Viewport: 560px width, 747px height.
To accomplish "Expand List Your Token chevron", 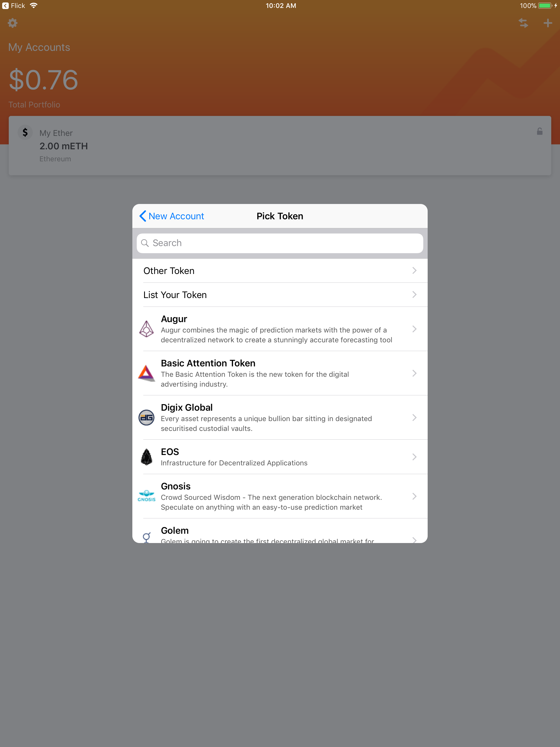I will (x=414, y=294).
